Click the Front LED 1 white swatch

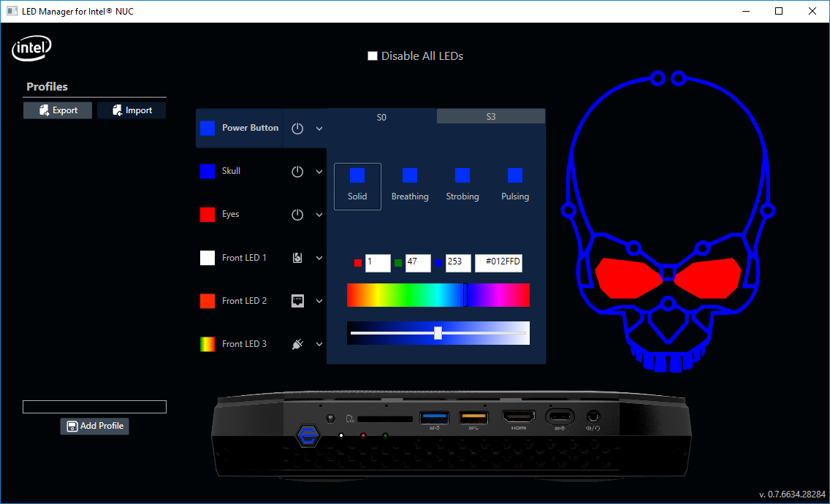click(207, 258)
